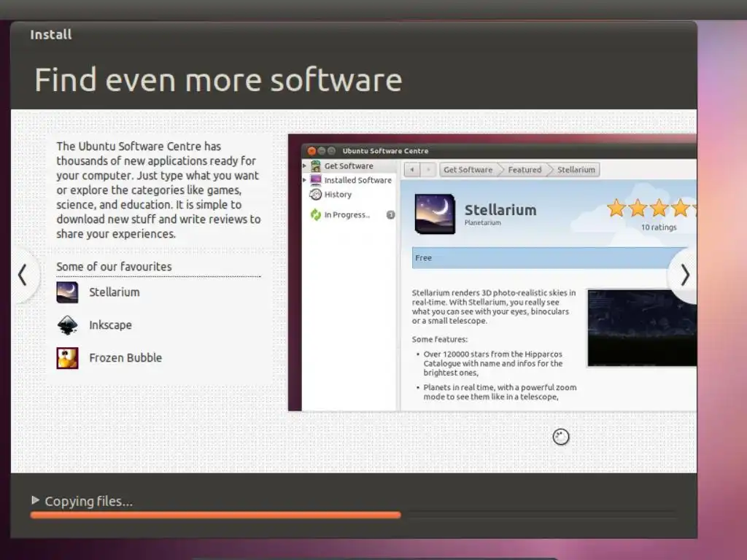Click the Some of our favourites heading
Viewport: 747px width, 560px height.
pos(114,267)
